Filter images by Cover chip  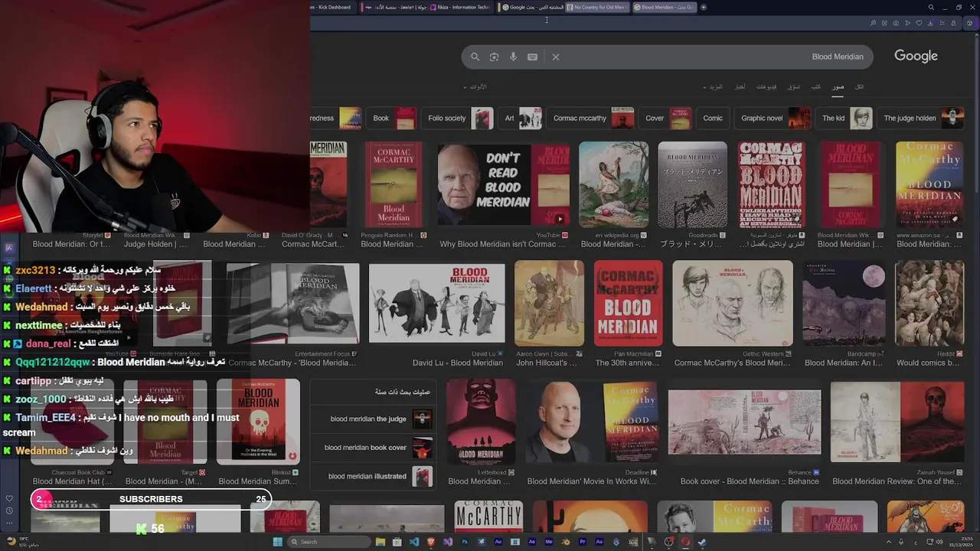[667, 119]
